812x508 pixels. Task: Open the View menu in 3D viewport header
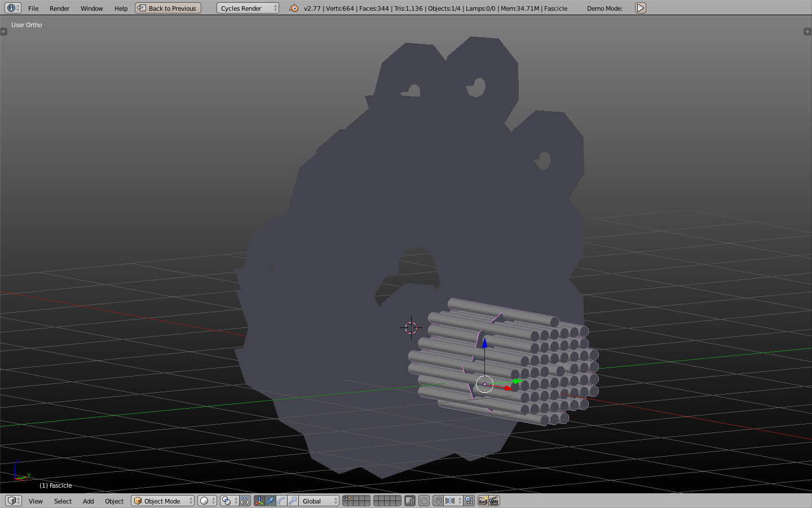coord(36,501)
